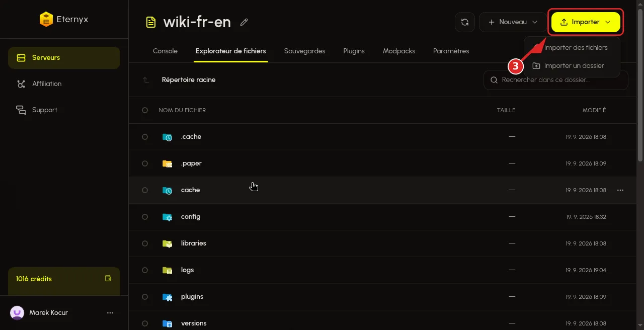The height and width of the screenshot is (330, 644).
Task: Tick the select-all checkbox in the header
Action: 145,110
